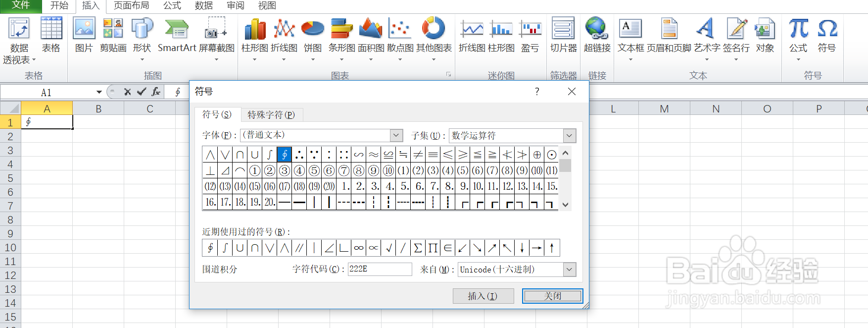The height and width of the screenshot is (328, 868).
Task: Insert a hyperlink (超链接)
Action: [x=597, y=36]
